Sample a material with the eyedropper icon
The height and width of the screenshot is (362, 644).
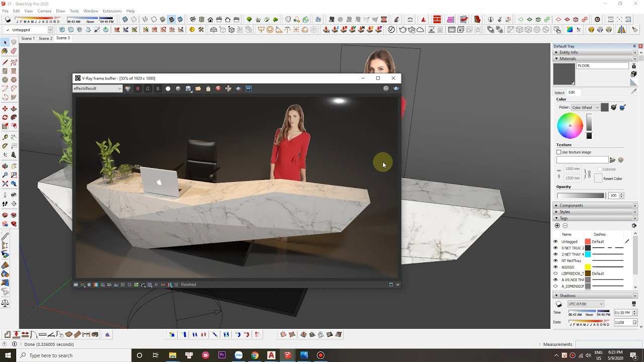coord(633,92)
